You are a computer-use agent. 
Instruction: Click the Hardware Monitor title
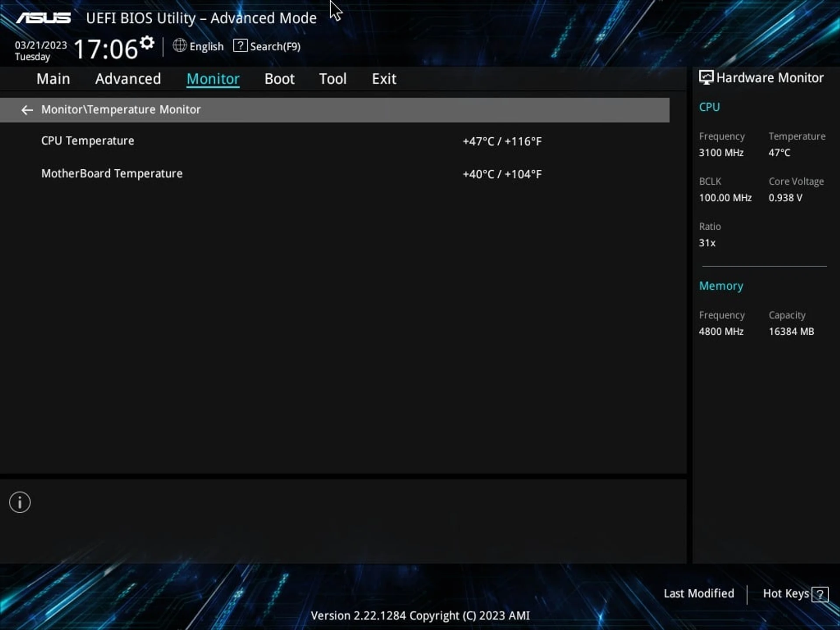point(770,78)
